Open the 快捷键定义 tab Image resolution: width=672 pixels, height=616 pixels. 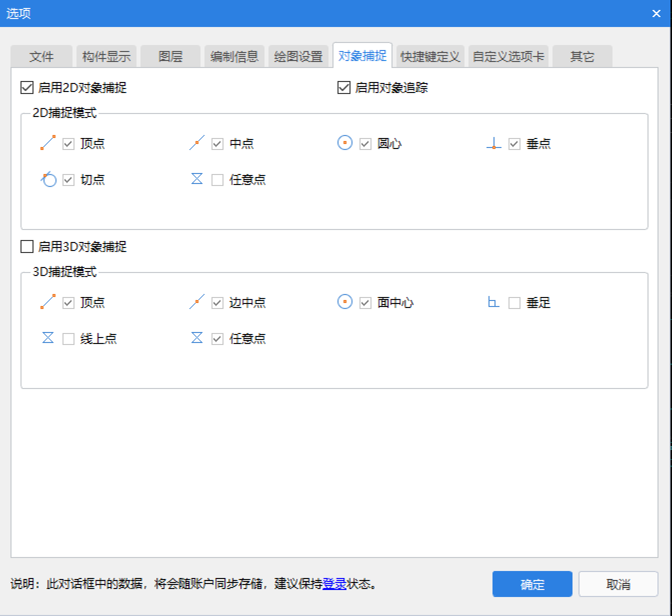click(x=430, y=56)
